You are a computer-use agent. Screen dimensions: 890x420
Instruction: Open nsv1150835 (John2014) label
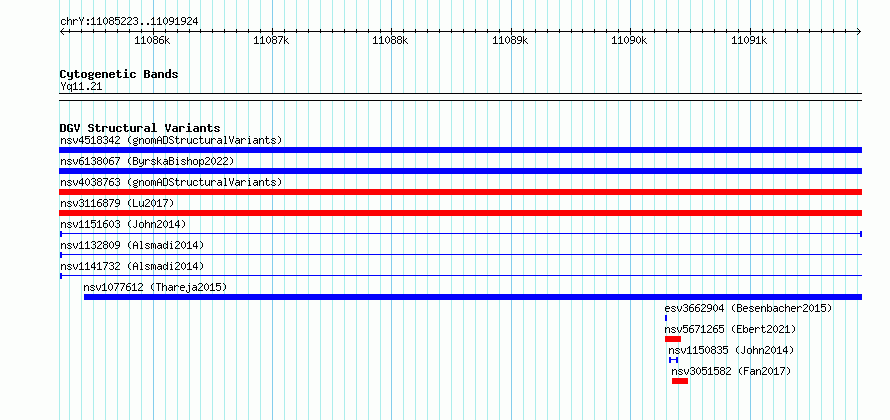point(731,350)
